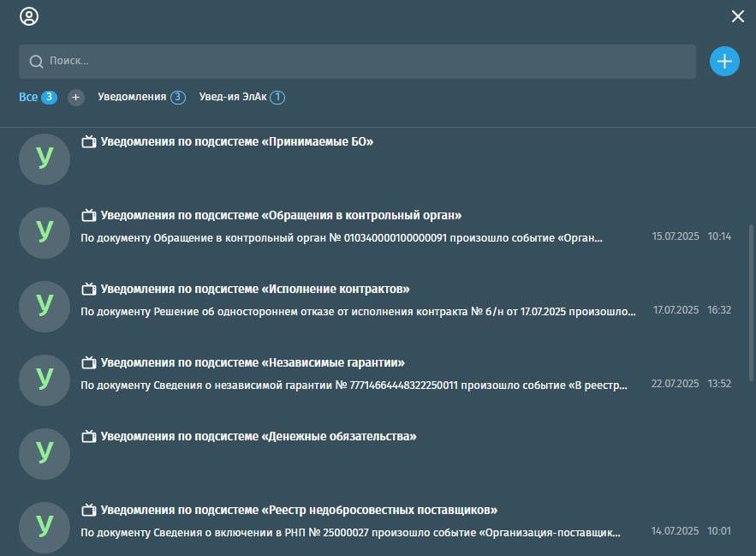Screen dimensions: 756x556
Task: Click avatar of «Денежные обязательства» channel
Action: tap(44, 453)
